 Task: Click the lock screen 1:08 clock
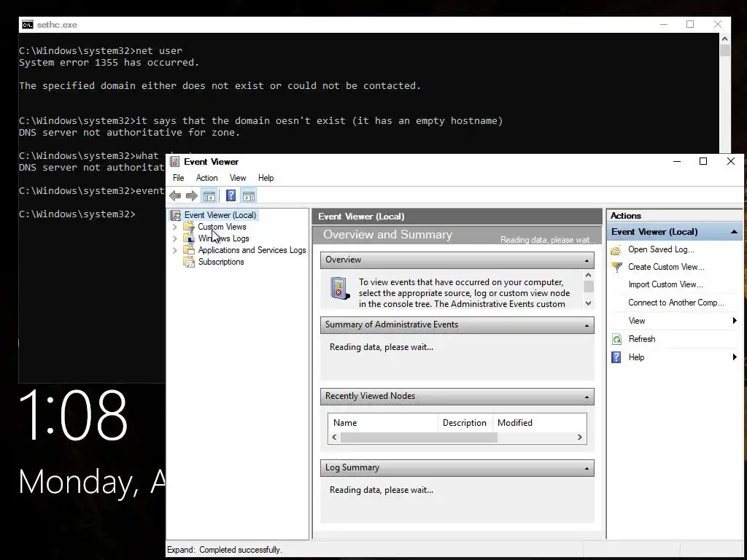click(x=73, y=415)
